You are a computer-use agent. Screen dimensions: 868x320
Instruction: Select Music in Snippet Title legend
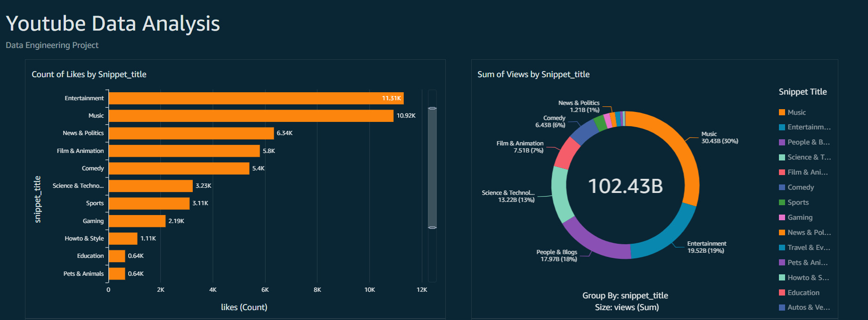coord(797,112)
